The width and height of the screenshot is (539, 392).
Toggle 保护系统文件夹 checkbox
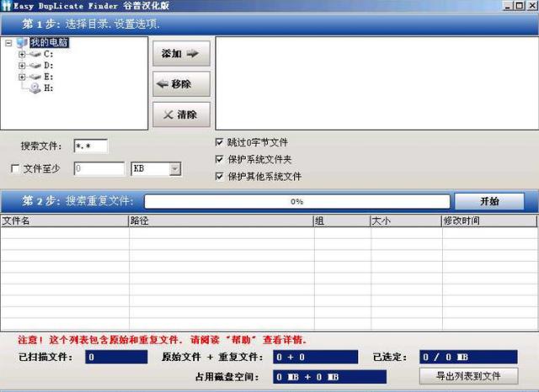pyautogui.click(x=219, y=159)
